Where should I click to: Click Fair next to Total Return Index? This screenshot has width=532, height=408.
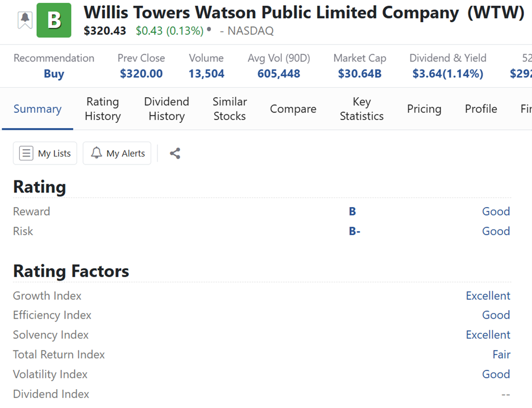pos(501,355)
